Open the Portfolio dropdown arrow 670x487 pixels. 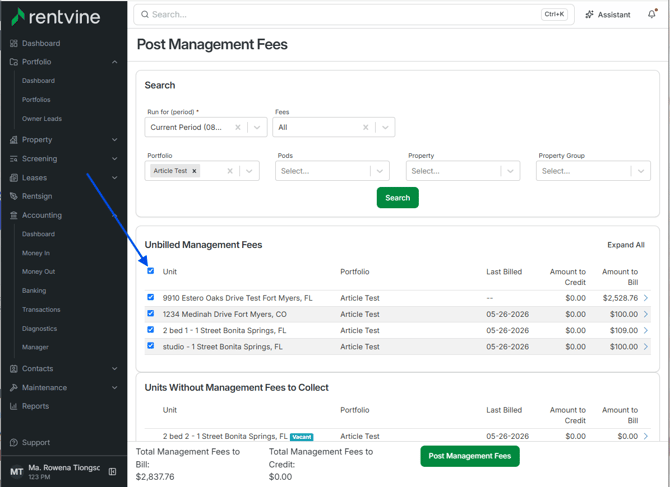[249, 171]
